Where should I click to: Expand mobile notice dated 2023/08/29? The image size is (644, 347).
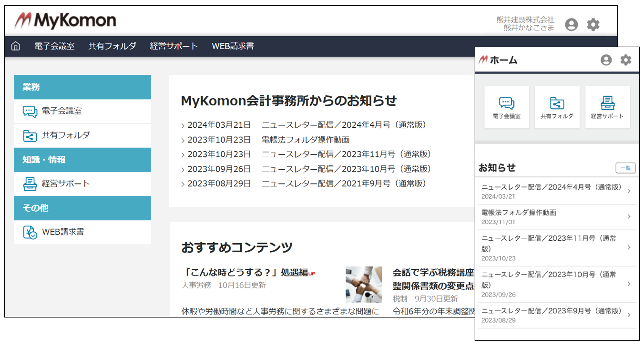point(556,315)
